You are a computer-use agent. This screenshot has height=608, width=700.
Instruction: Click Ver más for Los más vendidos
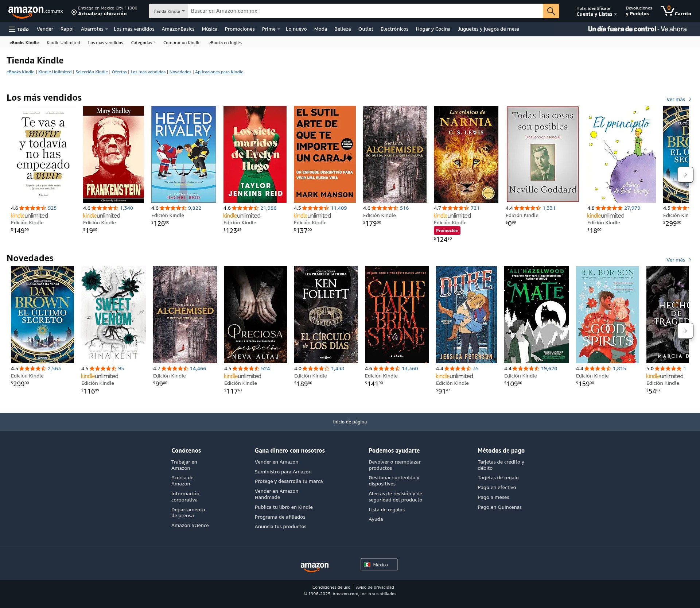[x=678, y=99]
